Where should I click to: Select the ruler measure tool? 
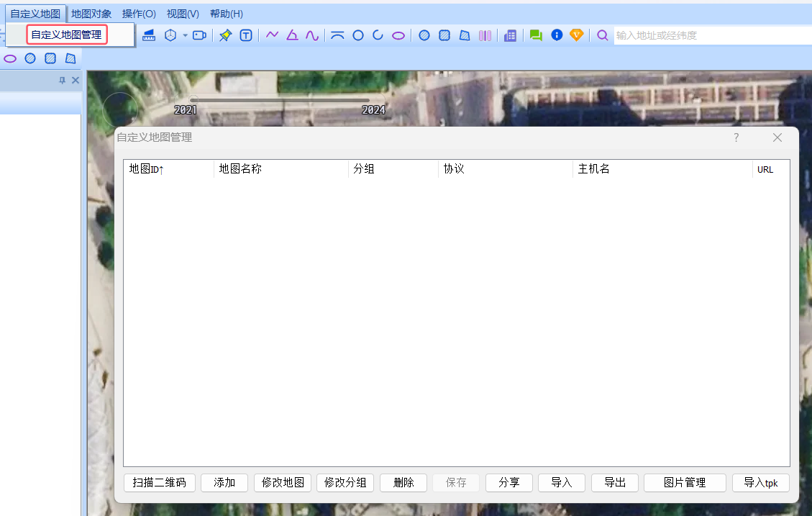(149, 35)
